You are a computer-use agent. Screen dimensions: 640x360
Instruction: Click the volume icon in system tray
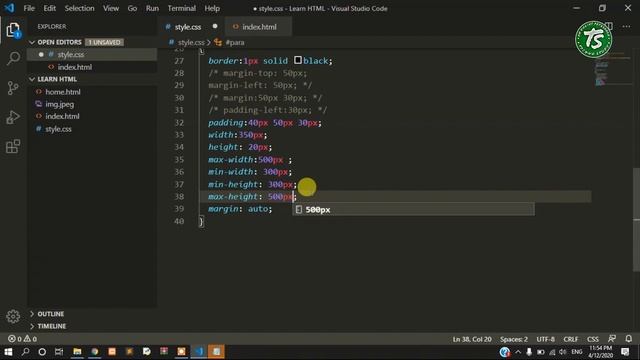(x=563, y=352)
